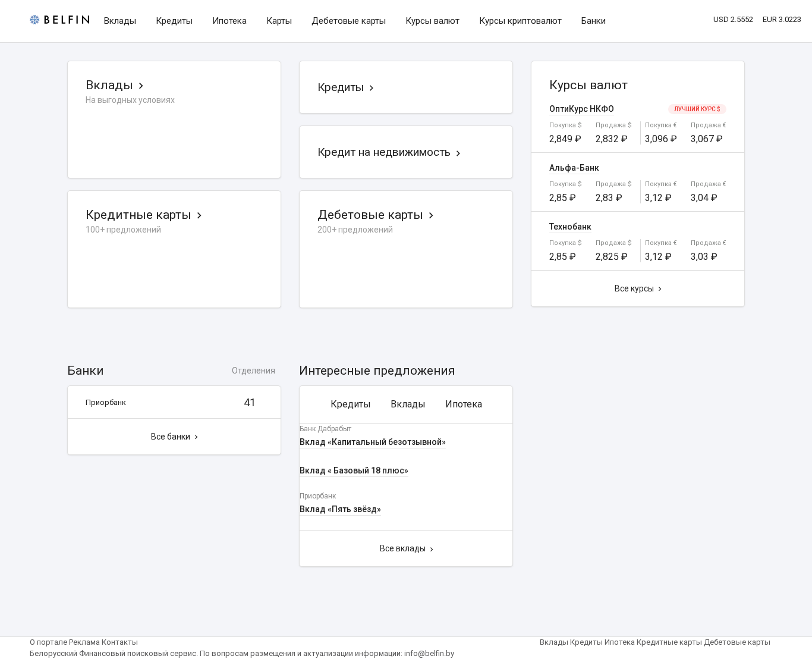Click chevron next to Кредитные карты
This screenshot has height=659, width=812.
pyautogui.click(x=199, y=215)
